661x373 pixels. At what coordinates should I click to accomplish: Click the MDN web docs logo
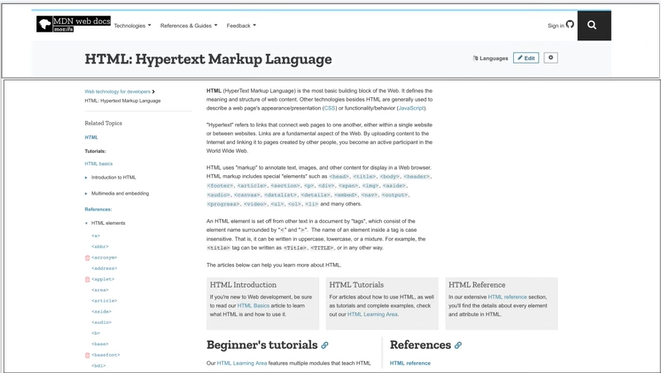click(73, 24)
